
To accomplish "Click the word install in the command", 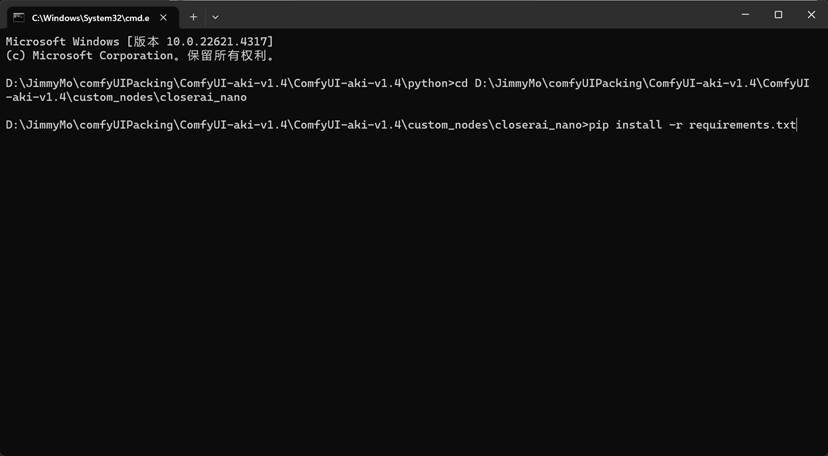I will (638, 125).
